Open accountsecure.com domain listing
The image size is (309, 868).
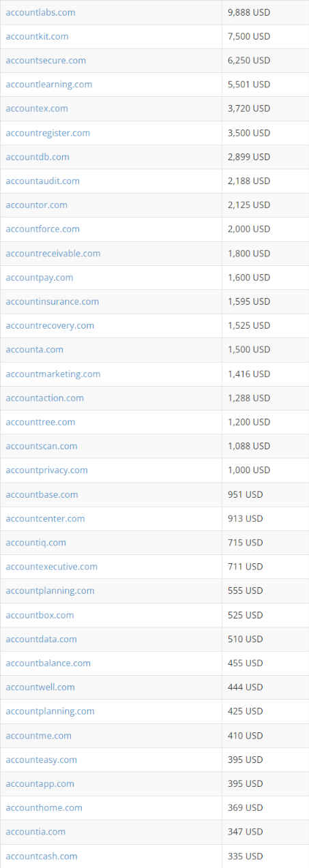click(46, 60)
